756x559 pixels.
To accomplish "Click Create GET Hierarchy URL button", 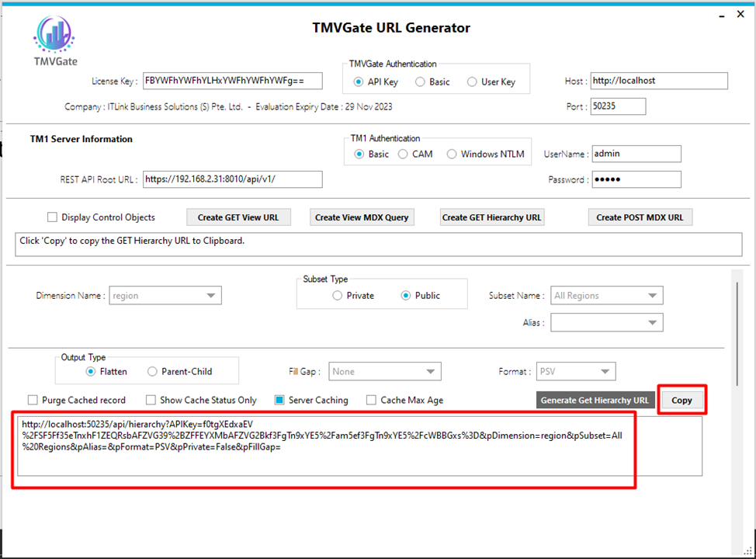I will [x=492, y=217].
